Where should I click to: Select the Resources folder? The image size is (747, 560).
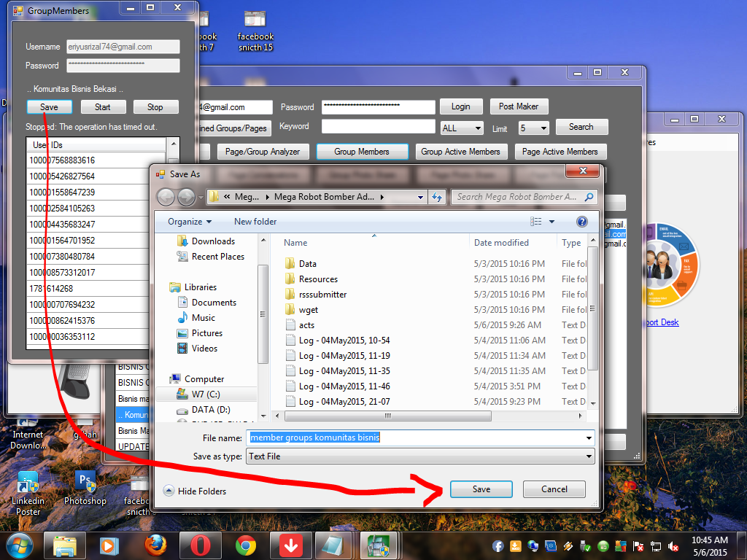(311, 279)
